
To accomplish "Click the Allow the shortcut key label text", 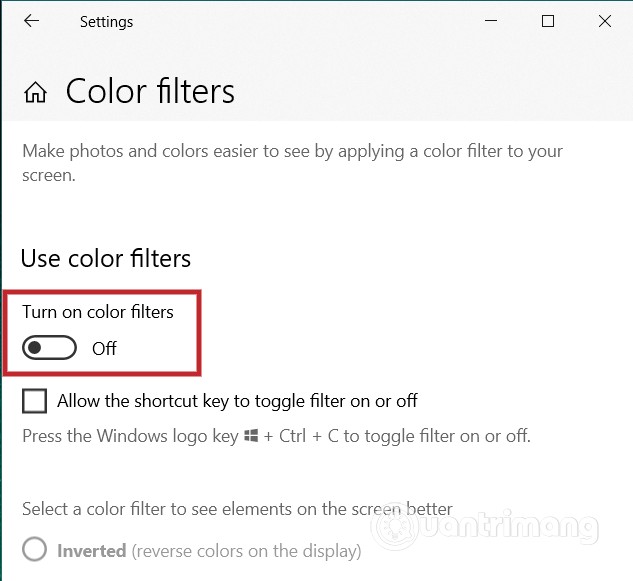I will point(237,401).
